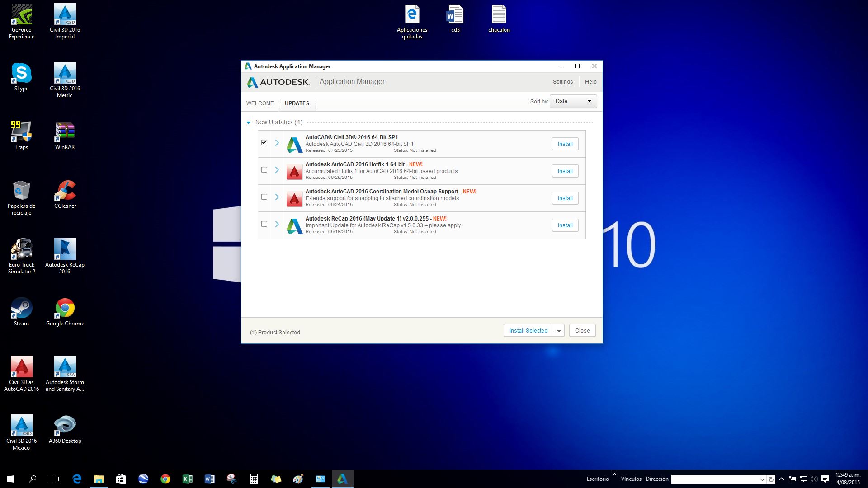Install Coordination Model Osnap Support update

[x=565, y=198]
